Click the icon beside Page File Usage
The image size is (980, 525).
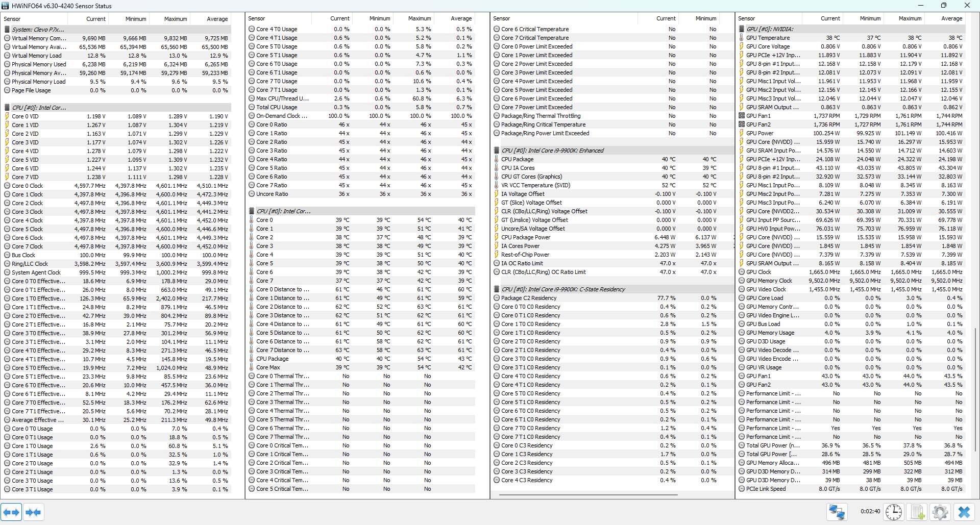[x=7, y=90]
